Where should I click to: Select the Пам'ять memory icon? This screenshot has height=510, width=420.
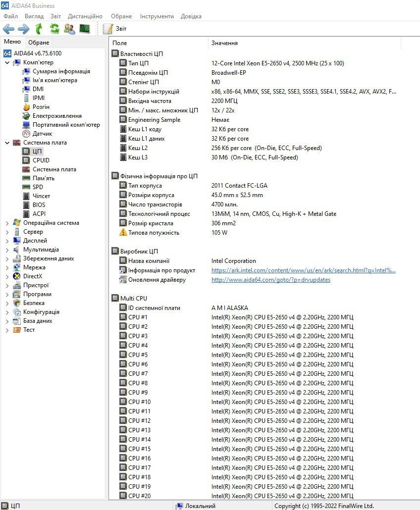point(26,178)
